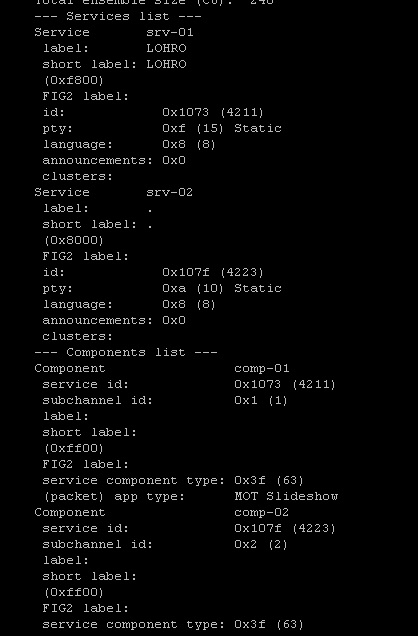Click service id 0x1073 (4211) under srv-01
Viewport: 418px width, 636px height.
[213, 112]
